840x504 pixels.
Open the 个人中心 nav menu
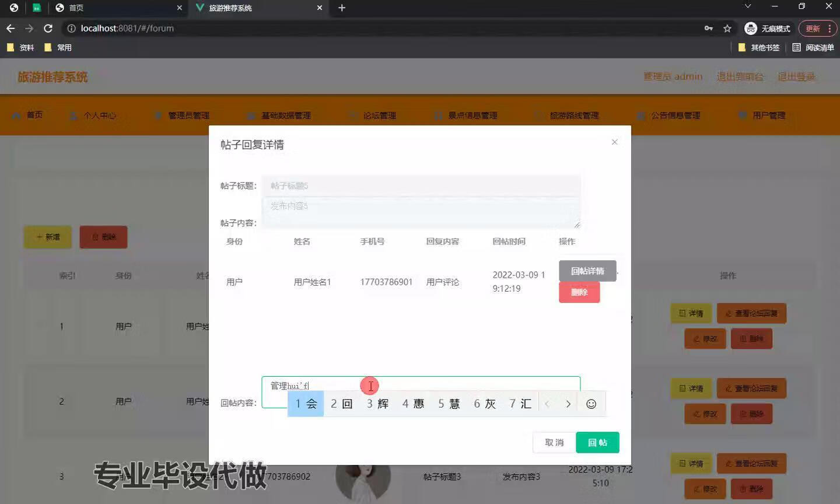tap(93, 115)
